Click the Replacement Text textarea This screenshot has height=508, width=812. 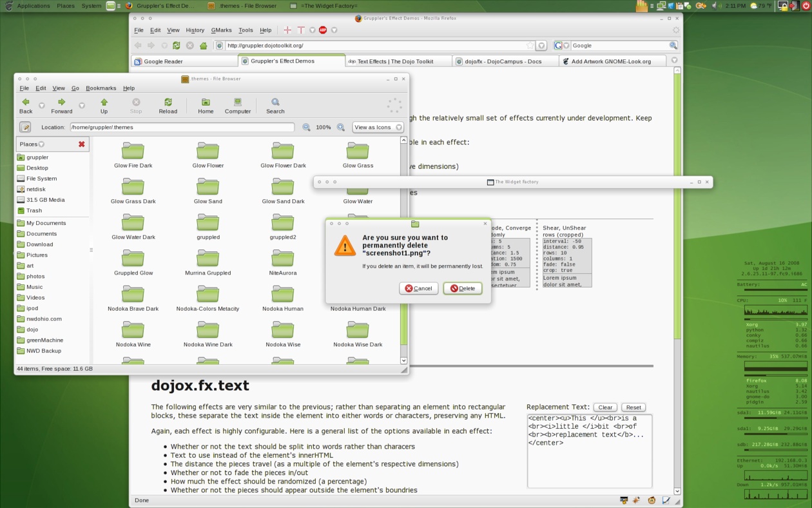point(590,451)
